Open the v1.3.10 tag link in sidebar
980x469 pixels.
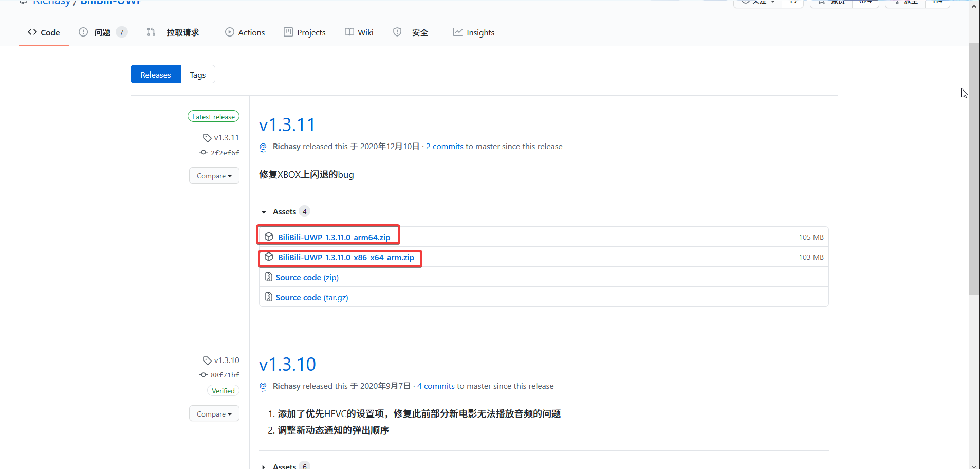point(227,360)
